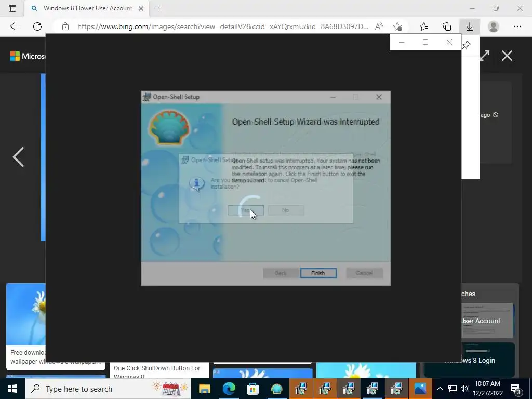The width and height of the screenshot is (532, 399).
Task: Open User Account related search thumbnail
Action: tap(487, 321)
